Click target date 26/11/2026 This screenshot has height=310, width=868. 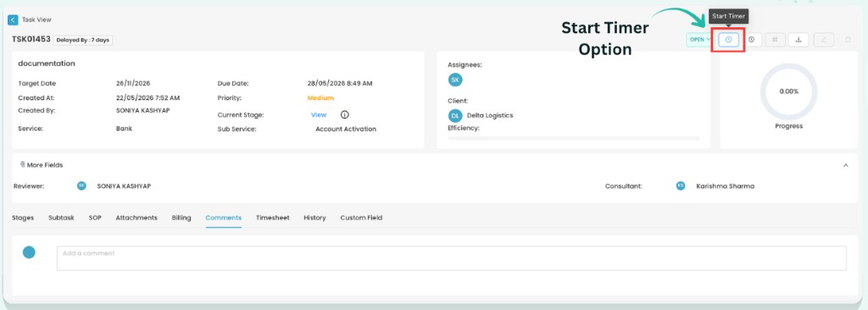pyautogui.click(x=133, y=84)
